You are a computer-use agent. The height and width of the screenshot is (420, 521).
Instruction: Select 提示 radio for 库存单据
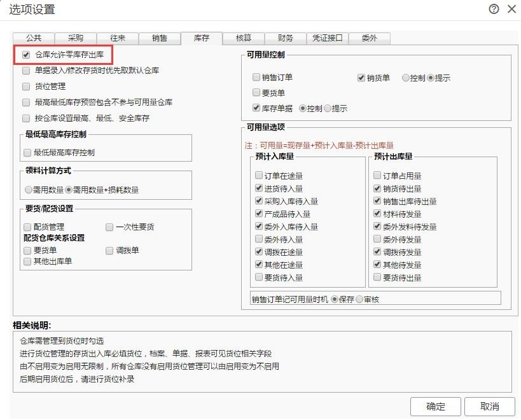(328, 109)
